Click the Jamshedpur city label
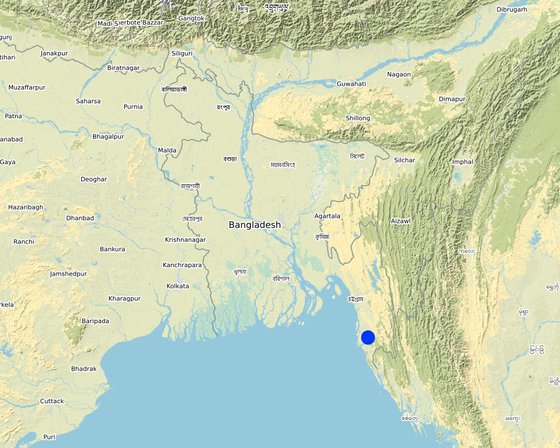 click(69, 274)
